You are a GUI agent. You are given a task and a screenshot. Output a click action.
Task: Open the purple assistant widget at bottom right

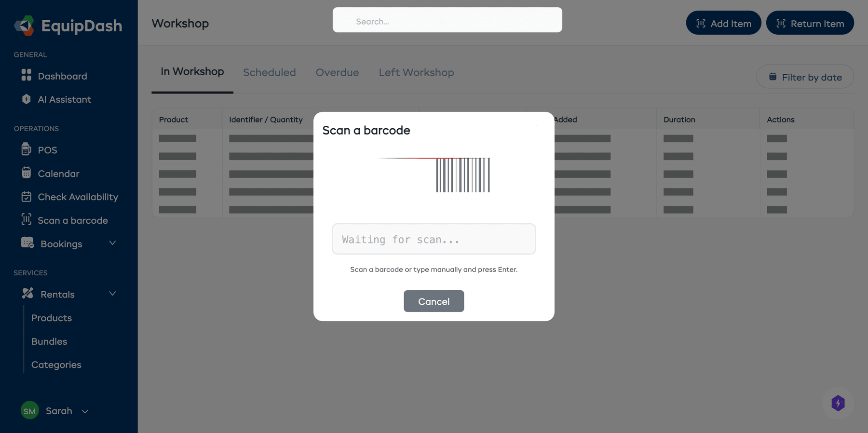click(838, 404)
